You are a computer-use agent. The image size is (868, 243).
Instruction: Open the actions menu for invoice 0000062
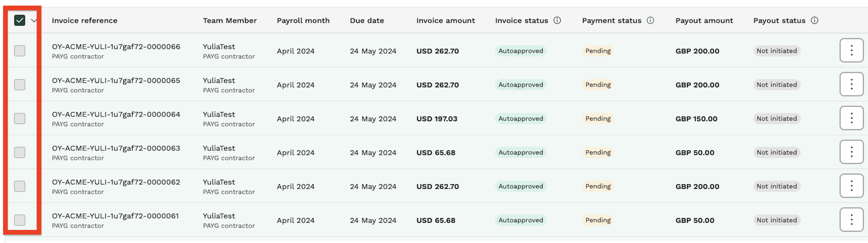[851, 186]
